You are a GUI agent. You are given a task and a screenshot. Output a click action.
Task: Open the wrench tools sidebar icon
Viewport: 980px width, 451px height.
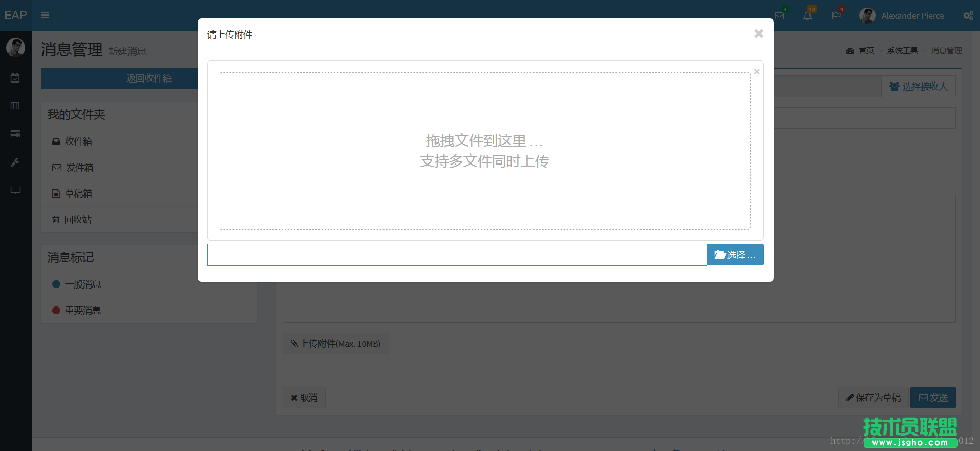[15, 162]
